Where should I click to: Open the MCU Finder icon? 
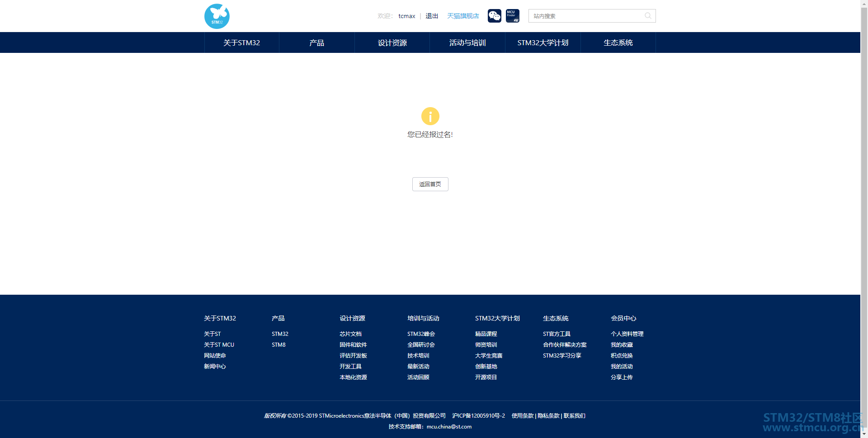click(x=513, y=16)
